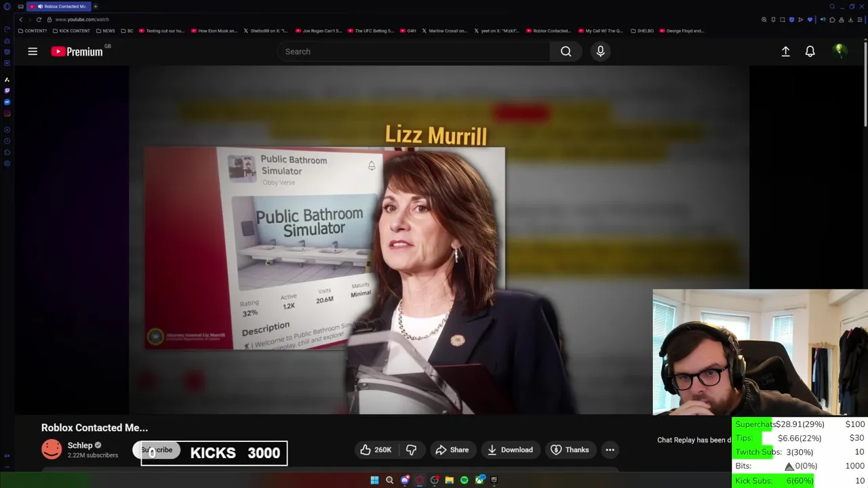Screen dimensions: 868x488
Task: Open the 'How Elon Musk an...' bookmark
Action: pyautogui.click(x=214, y=30)
